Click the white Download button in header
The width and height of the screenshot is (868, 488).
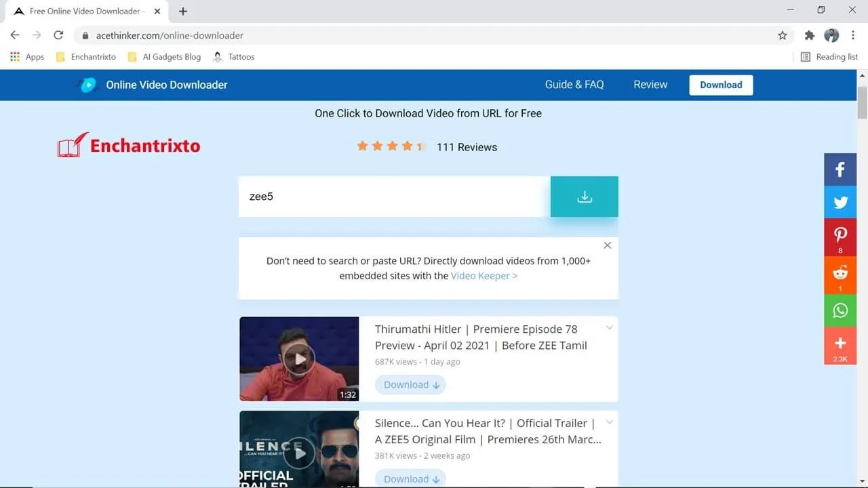point(721,85)
